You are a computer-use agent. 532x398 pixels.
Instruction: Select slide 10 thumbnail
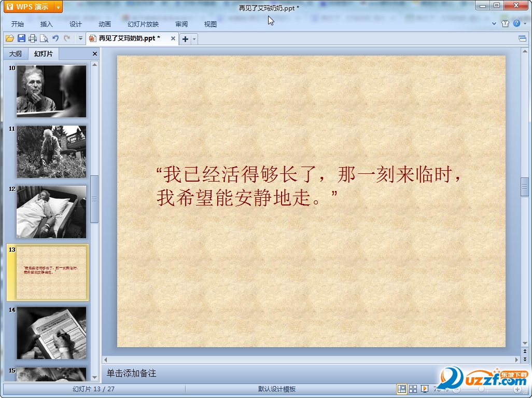[51, 91]
